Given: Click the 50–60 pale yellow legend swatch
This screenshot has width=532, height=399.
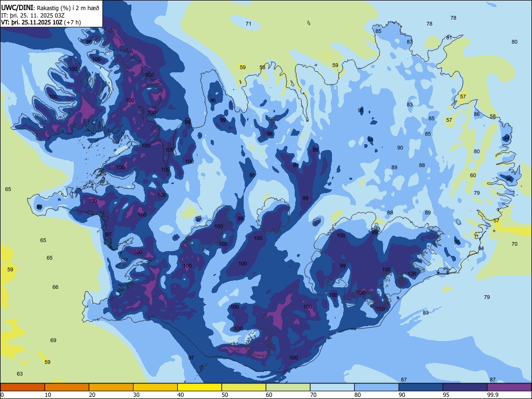Looking at the screenshot, I should point(244,387).
